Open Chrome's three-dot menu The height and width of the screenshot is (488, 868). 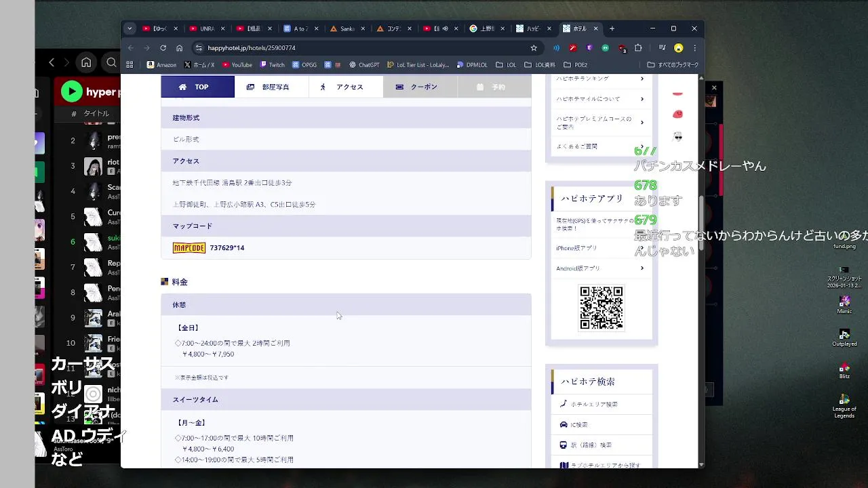pyautogui.click(x=694, y=48)
